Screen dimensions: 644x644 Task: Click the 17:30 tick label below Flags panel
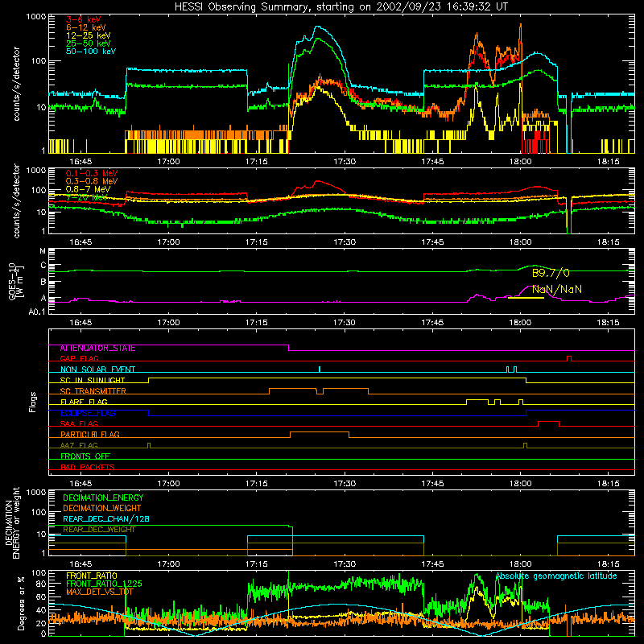(345, 484)
